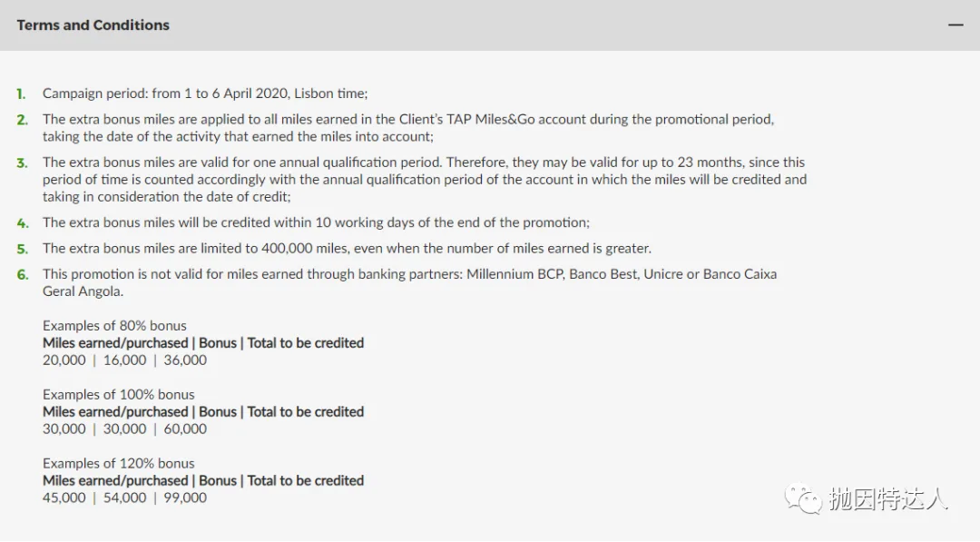Click the 45,000 | 54,000 | 99,000 row
Viewport: 980px width, 542px height.
[x=124, y=498]
